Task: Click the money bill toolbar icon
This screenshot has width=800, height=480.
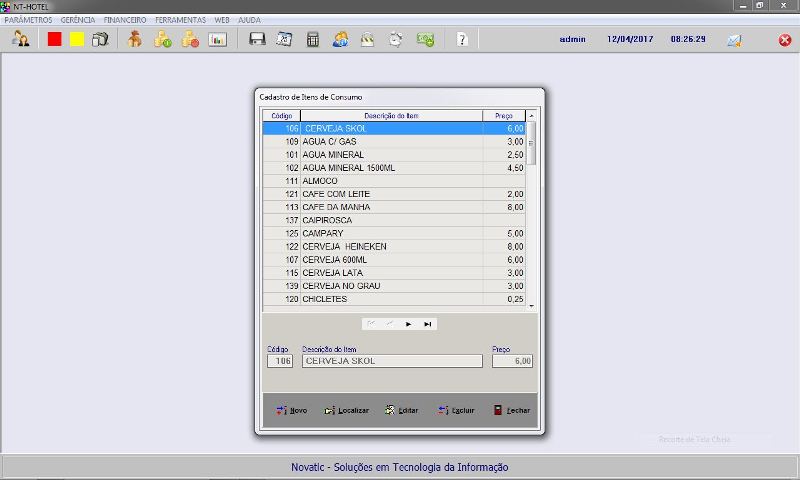Action: pos(425,39)
